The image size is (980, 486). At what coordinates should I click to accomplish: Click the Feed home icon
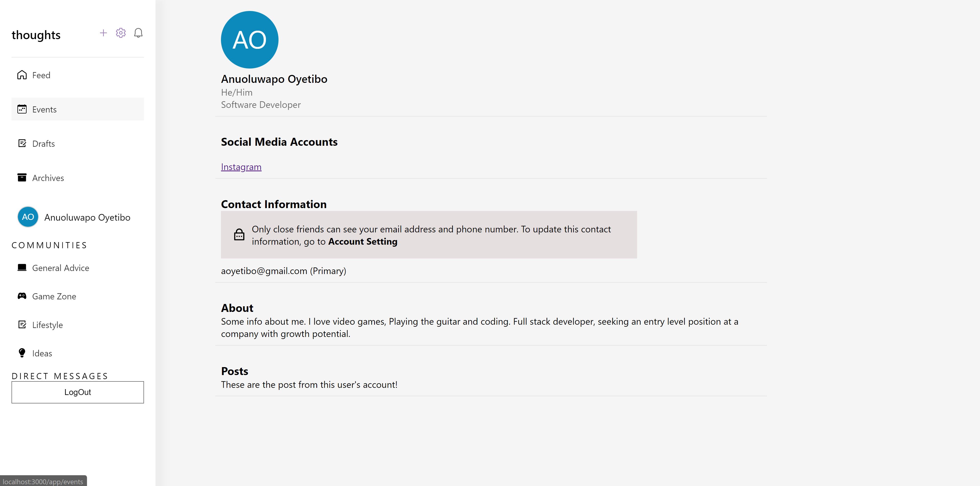(x=22, y=75)
